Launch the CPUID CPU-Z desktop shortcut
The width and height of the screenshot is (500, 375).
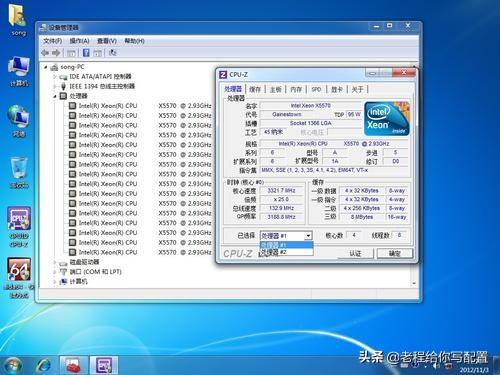[19, 227]
